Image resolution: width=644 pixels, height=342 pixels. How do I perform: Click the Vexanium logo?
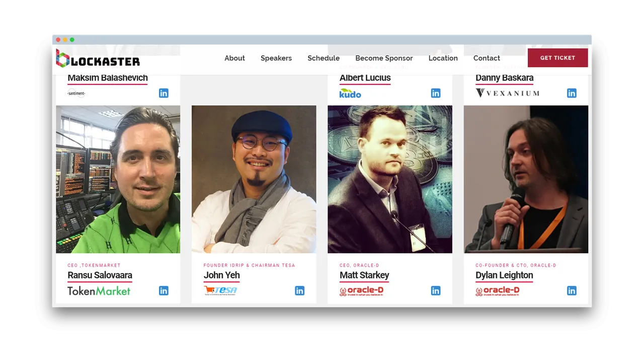pos(507,93)
